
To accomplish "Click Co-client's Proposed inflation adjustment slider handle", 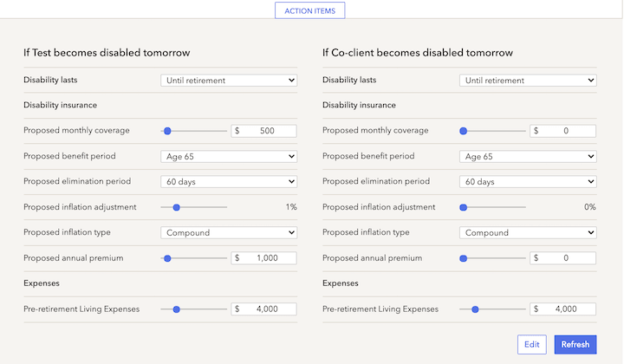I will click(463, 207).
